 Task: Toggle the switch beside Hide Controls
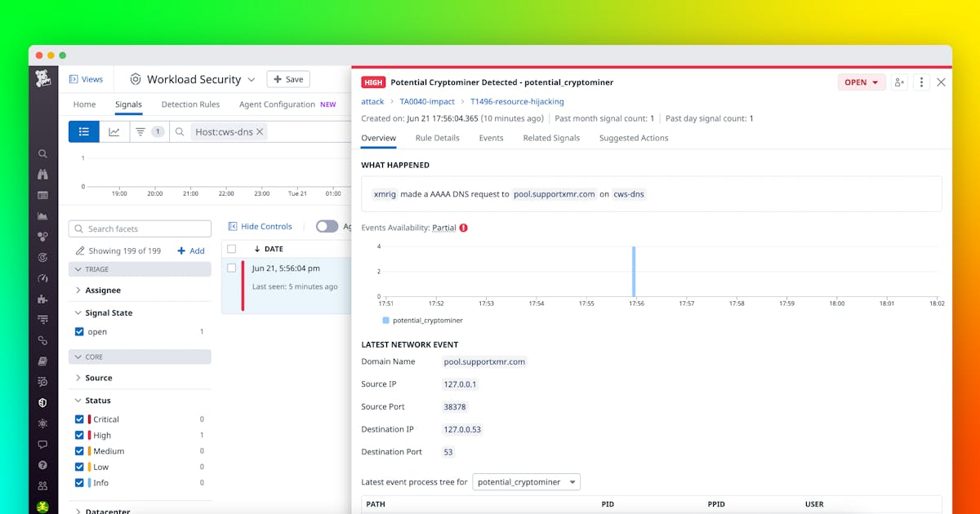327,227
